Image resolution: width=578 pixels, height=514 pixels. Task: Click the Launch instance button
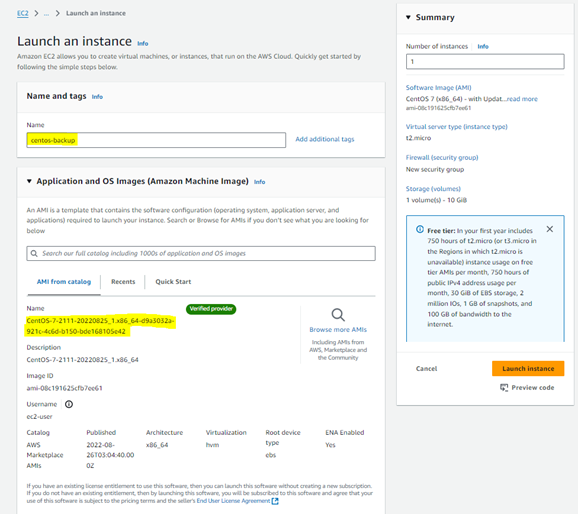pos(528,369)
